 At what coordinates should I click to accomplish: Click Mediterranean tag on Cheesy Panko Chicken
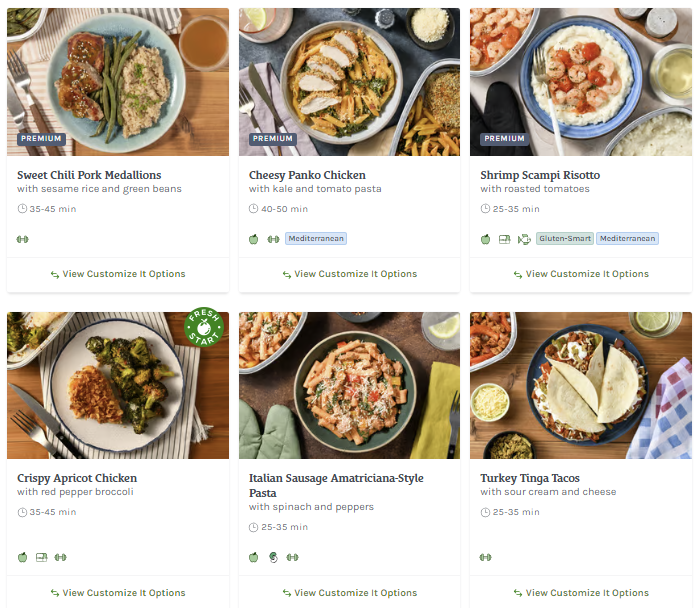(316, 239)
